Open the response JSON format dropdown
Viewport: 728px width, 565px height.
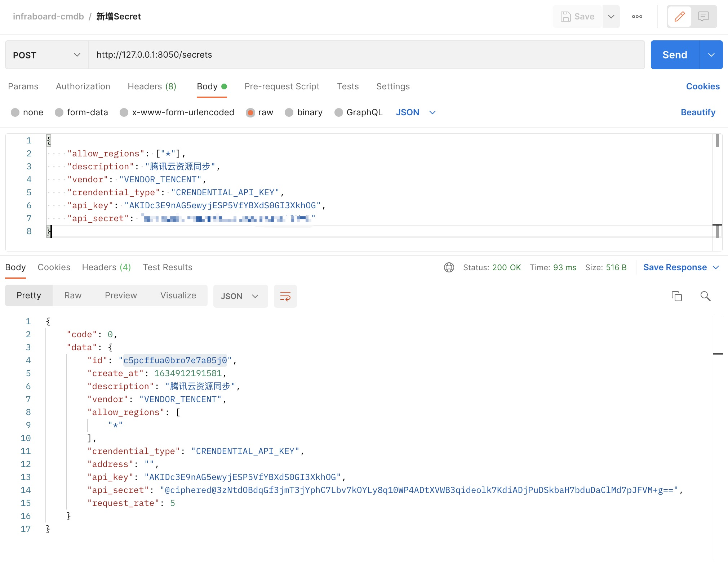[x=240, y=296]
